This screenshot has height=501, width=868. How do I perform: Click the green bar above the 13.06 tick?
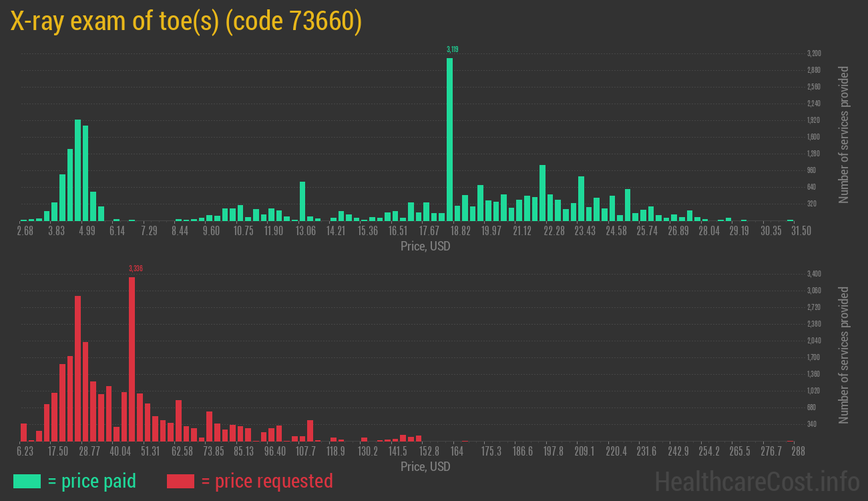(302, 201)
